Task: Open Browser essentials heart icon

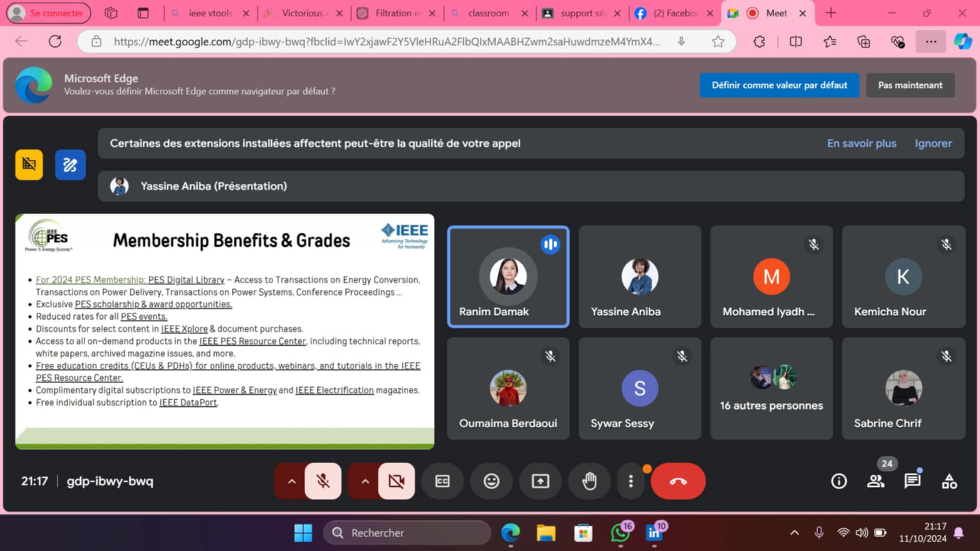Action: pyautogui.click(x=897, y=41)
